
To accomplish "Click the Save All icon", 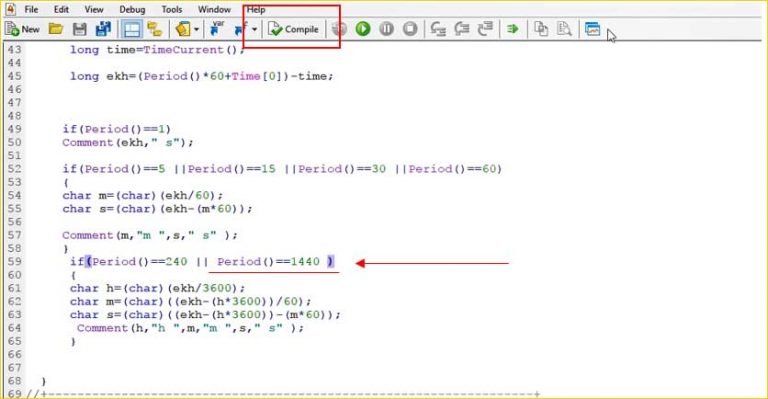I will click(103, 29).
